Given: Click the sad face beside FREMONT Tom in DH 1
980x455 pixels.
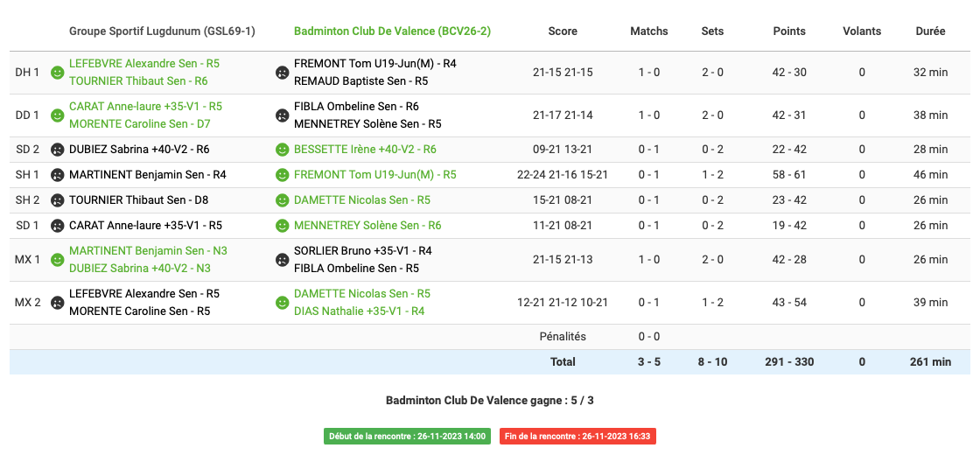Looking at the screenshot, I should tap(283, 73).
